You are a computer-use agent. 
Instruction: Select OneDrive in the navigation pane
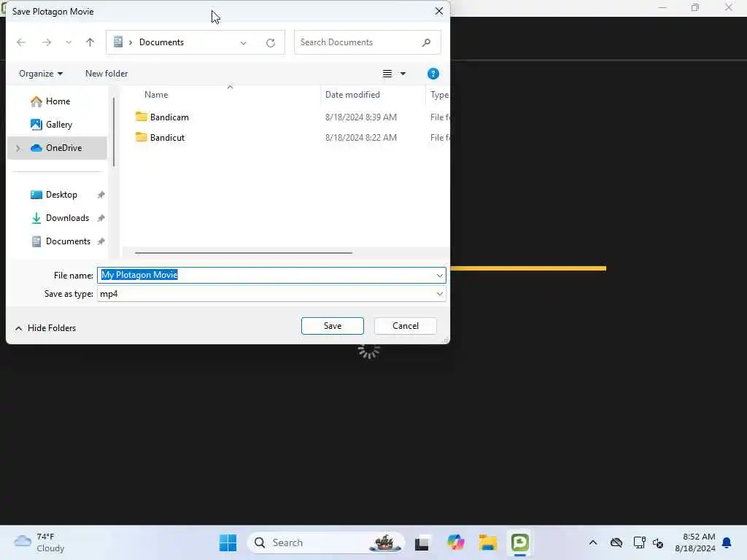(x=57, y=148)
